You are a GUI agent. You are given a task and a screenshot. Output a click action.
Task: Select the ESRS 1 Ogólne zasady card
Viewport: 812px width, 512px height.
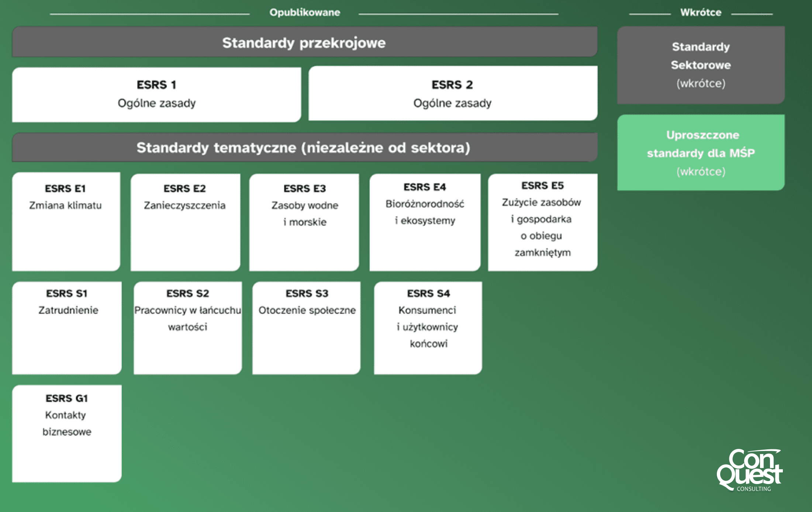156,94
